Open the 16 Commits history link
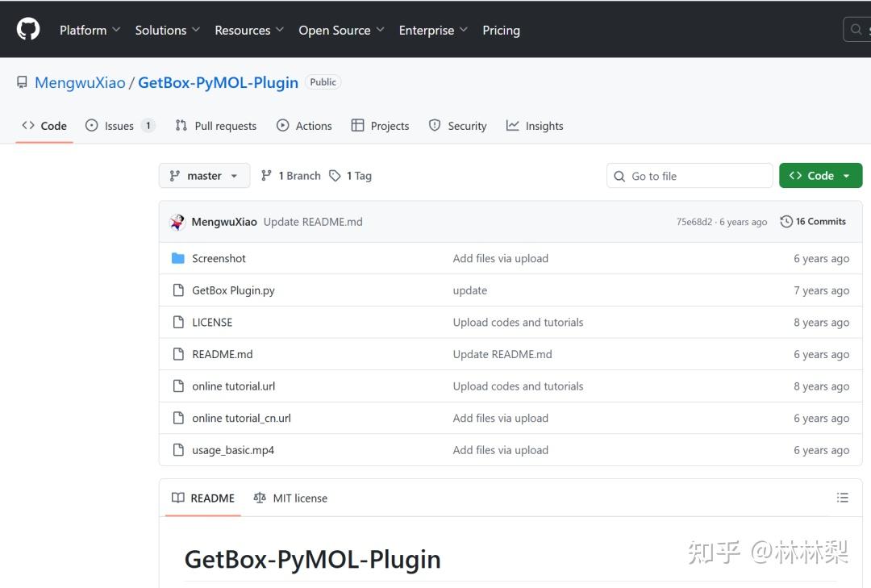Screen dimensions: 871x588 (x=813, y=222)
